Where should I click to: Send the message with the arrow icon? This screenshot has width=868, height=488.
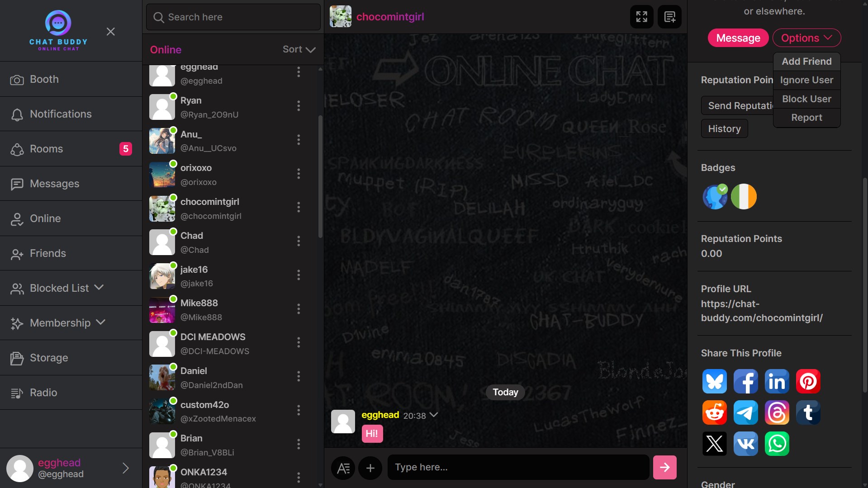pyautogui.click(x=664, y=467)
